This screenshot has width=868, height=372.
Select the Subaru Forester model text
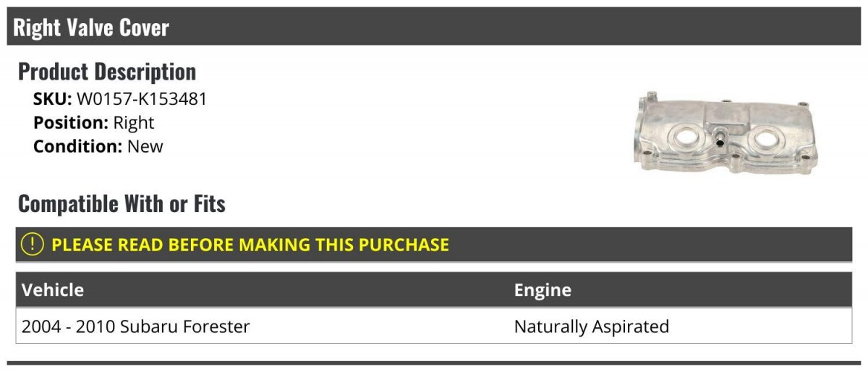click(x=185, y=326)
